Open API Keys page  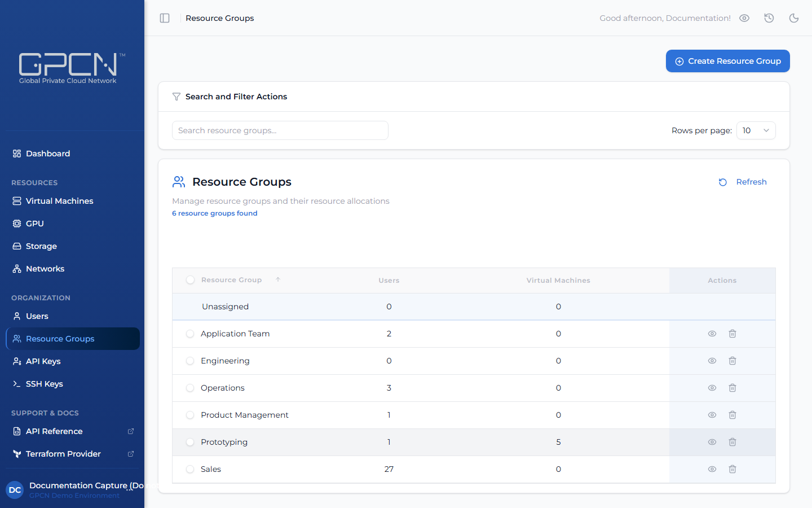(x=73, y=361)
